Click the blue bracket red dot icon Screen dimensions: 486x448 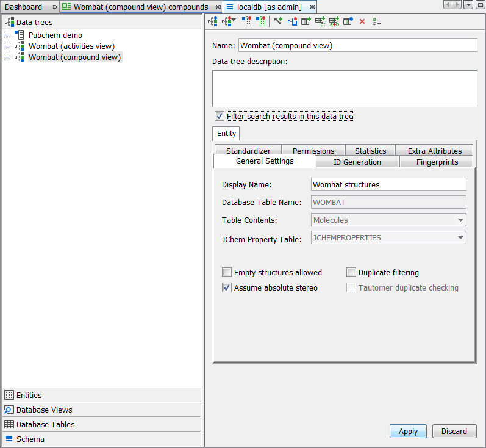click(292, 21)
